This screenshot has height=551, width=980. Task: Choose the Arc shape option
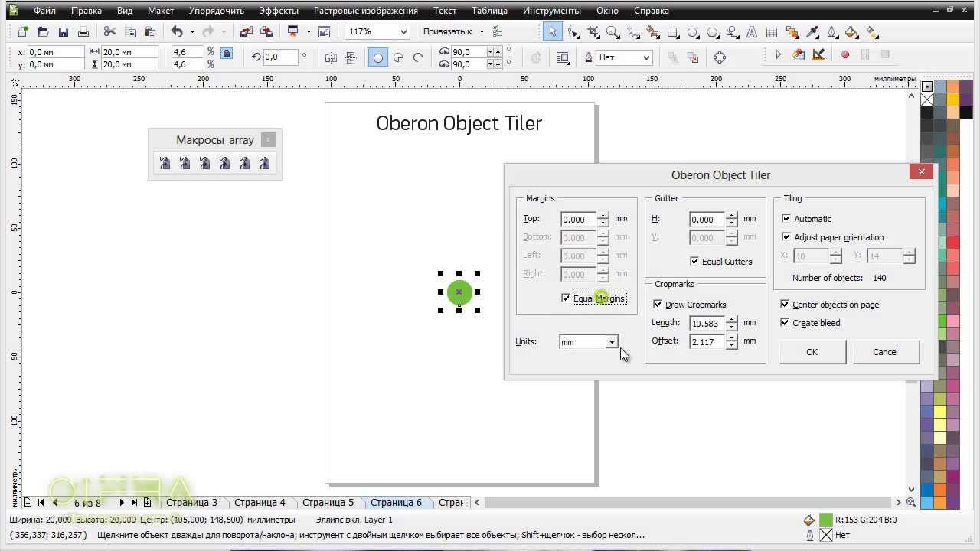pos(418,57)
